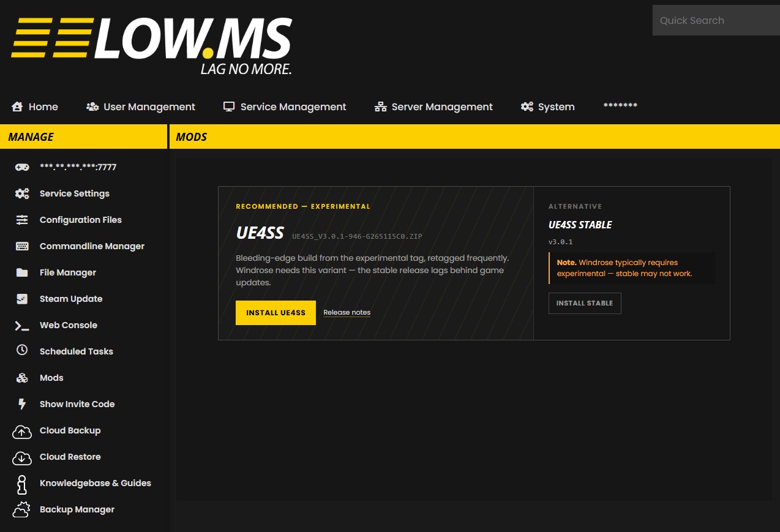
Task: Open the Release notes link
Action: [x=347, y=312]
